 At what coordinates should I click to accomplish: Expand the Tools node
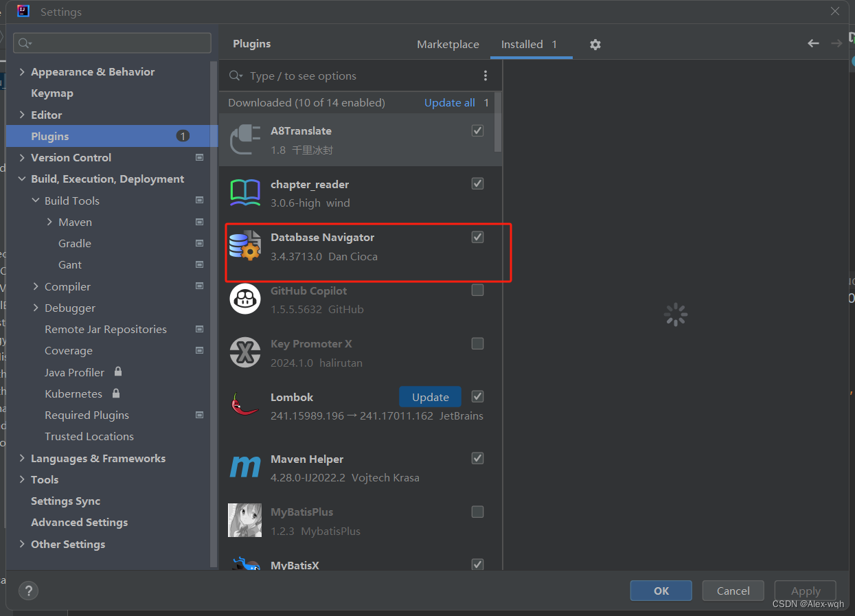click(x=22, y=479)
